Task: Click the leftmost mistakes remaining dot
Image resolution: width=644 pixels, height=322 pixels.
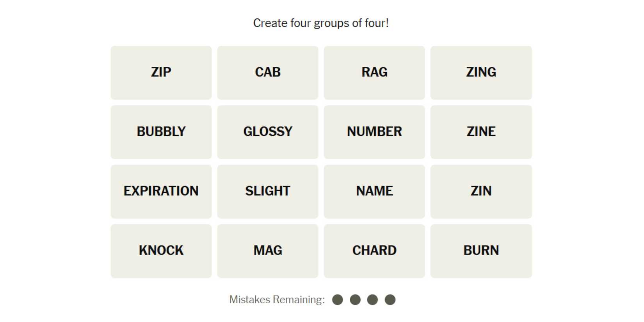Action: [x=338, y=300]
